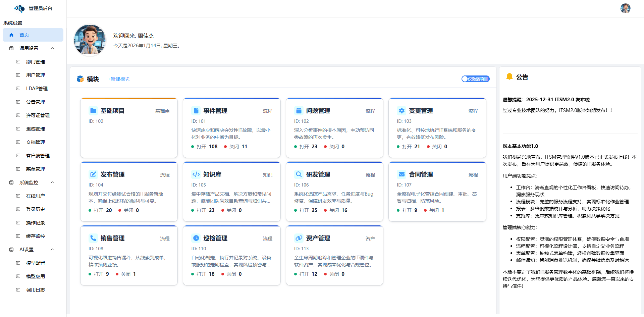Click the phone icon on 销售管理 card

[93, 238]
